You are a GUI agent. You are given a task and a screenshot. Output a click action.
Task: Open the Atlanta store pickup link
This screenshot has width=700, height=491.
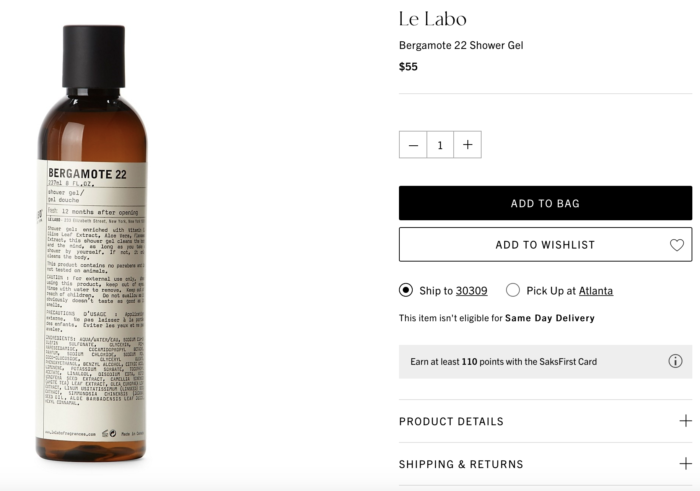596,291
